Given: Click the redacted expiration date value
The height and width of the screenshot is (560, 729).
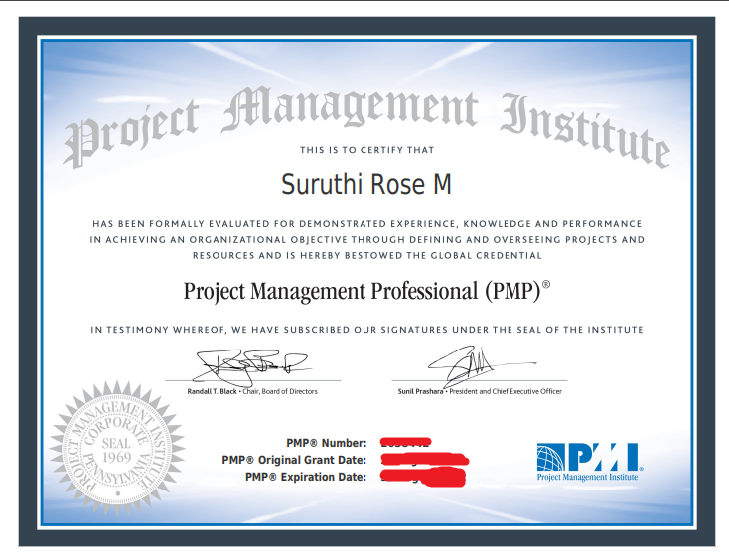Looking at the screenshot, I should [423, 478].
